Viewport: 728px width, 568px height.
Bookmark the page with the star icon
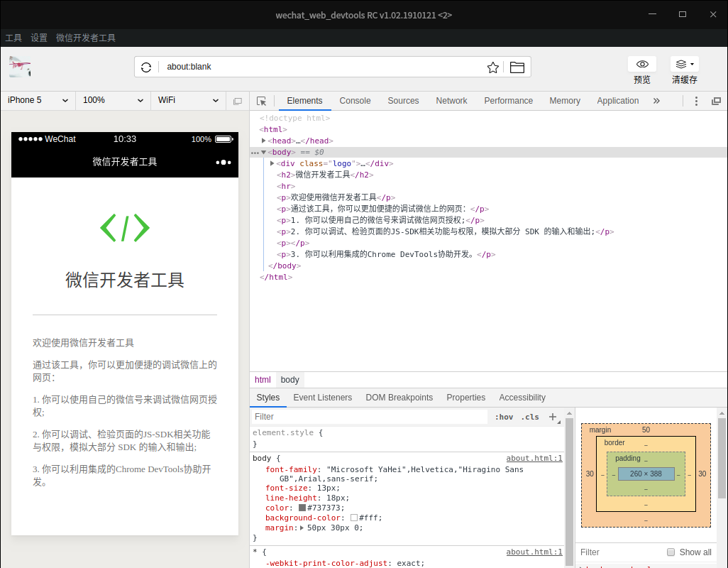click(493, 67)
